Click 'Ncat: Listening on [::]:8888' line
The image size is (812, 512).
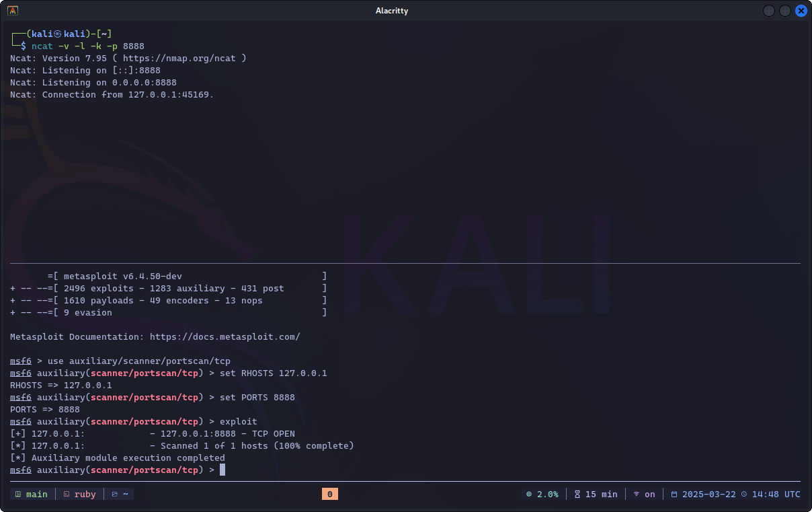85,70
